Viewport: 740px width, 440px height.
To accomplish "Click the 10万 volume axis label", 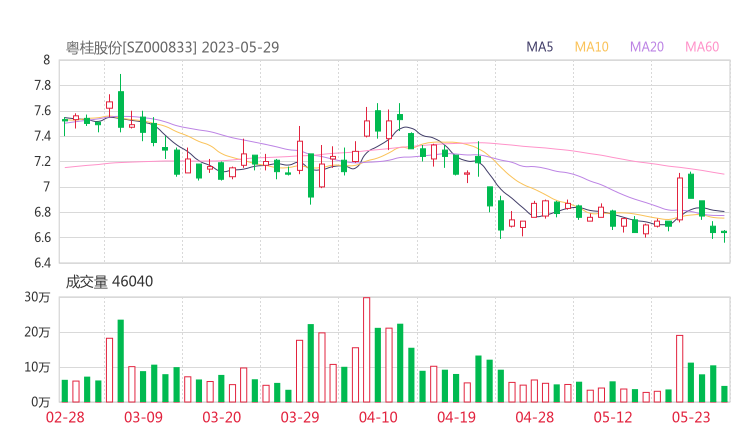I will 37,367.
